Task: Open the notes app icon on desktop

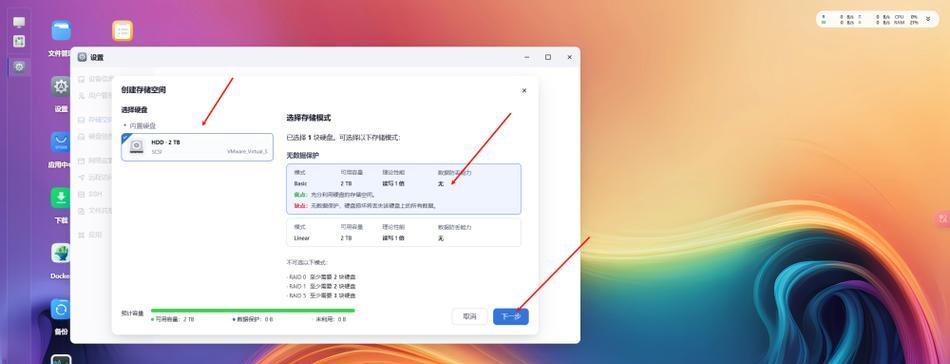Action: [x=122, y=30]
